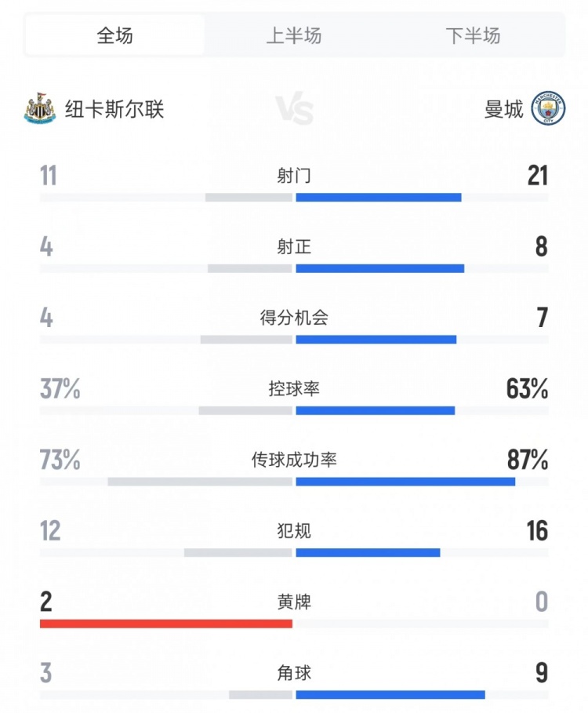The height and width of the screenshot is (713, 588).
Task: Click the red 黄牌 yellow cards bar
Action: tap(166, 624)
